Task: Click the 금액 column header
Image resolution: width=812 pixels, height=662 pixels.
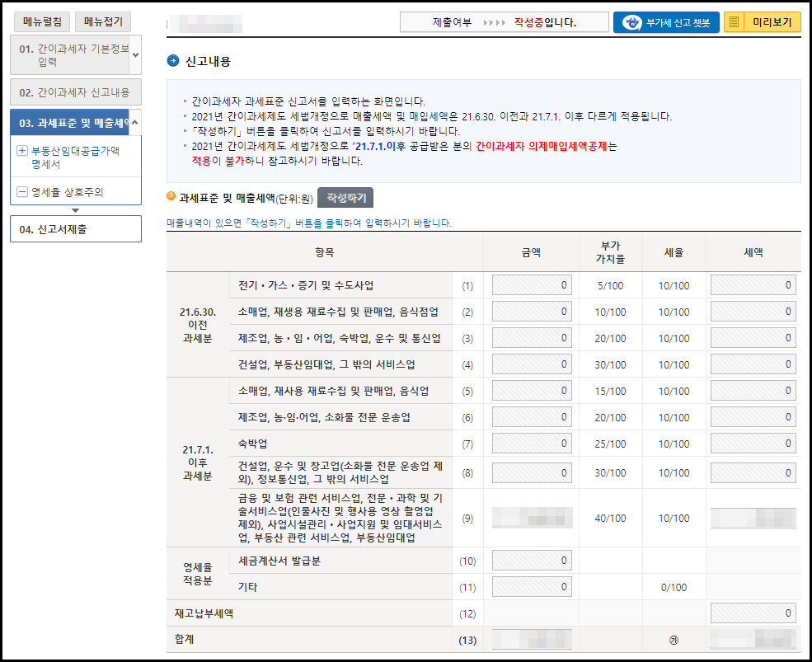Action: [531, 252]
